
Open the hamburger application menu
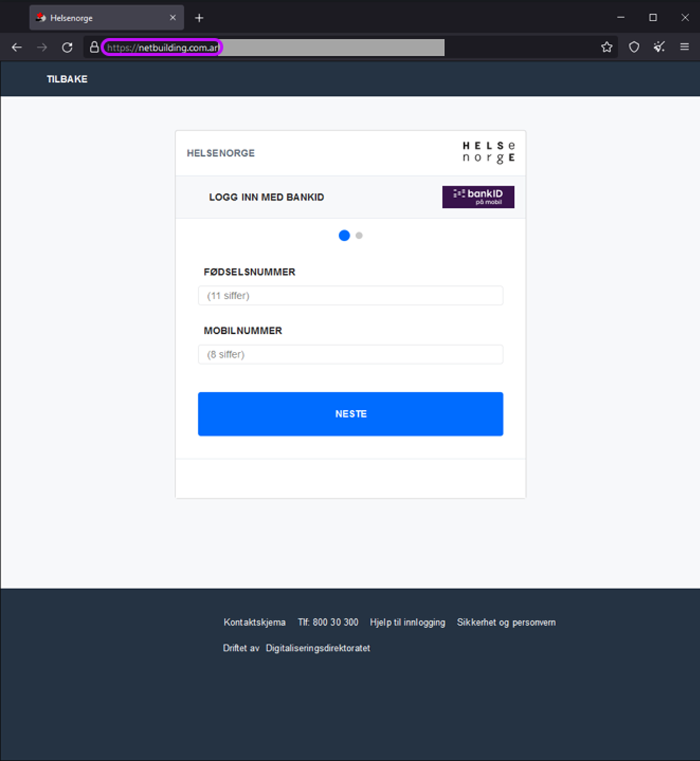[x=684, y=47]
